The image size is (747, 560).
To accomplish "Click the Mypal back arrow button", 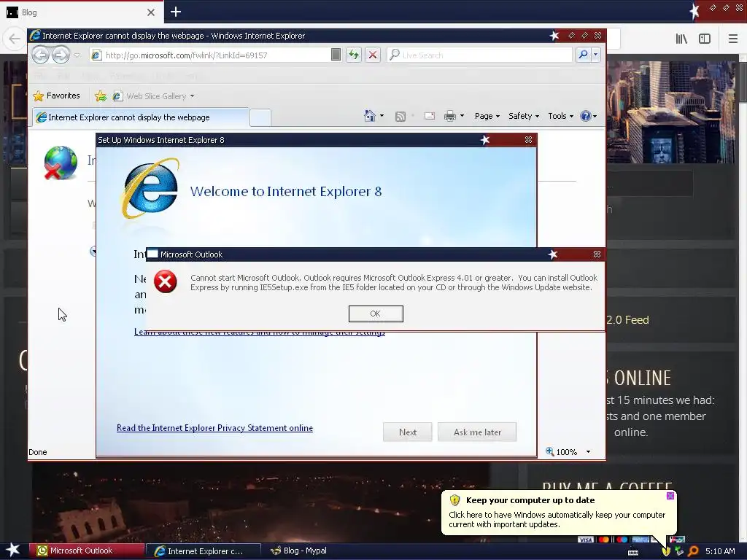I will point(15,39).
